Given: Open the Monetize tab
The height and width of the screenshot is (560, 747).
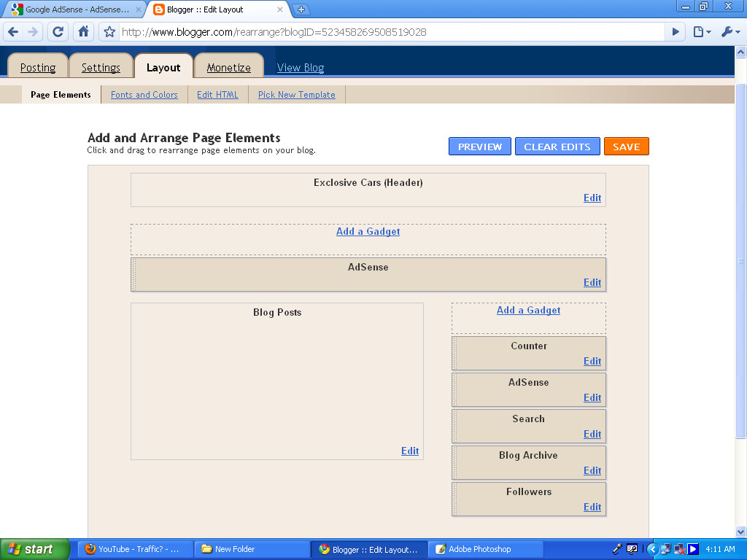Looking at the screenshot, I should (x=228, y=67).
